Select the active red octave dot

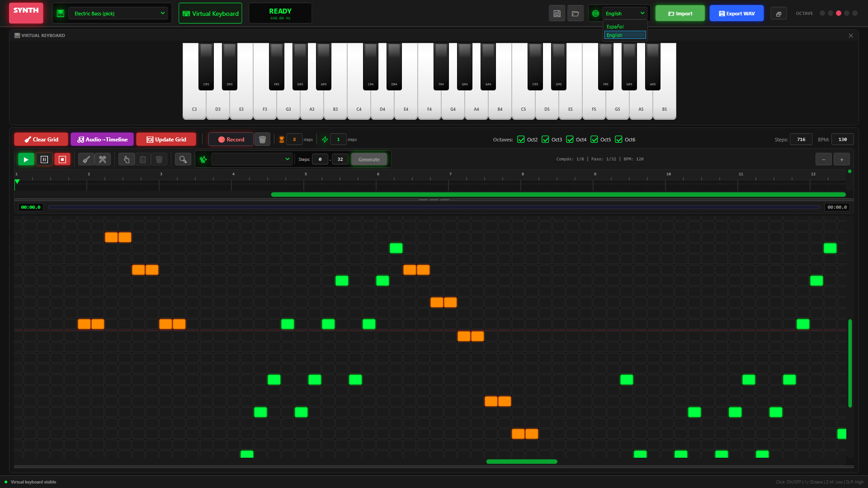pyautogui.click(x=839, y=13)
